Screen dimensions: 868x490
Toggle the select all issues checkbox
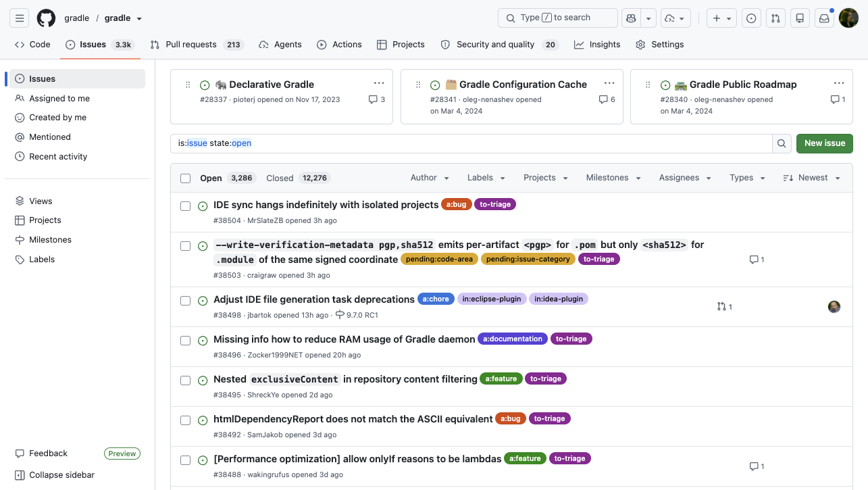(x=185, y=178)
